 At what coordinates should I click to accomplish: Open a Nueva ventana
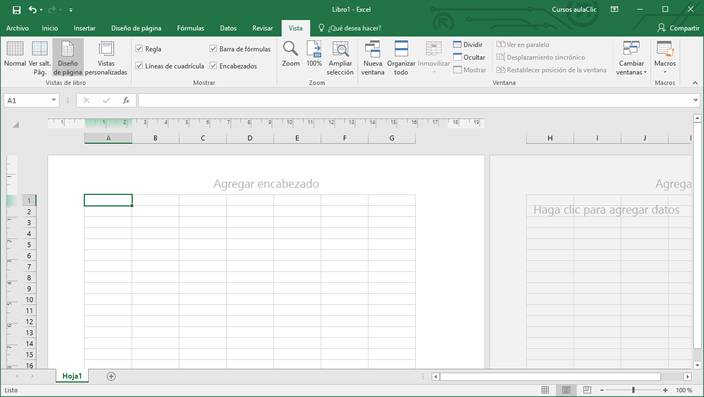pos(373,57)
